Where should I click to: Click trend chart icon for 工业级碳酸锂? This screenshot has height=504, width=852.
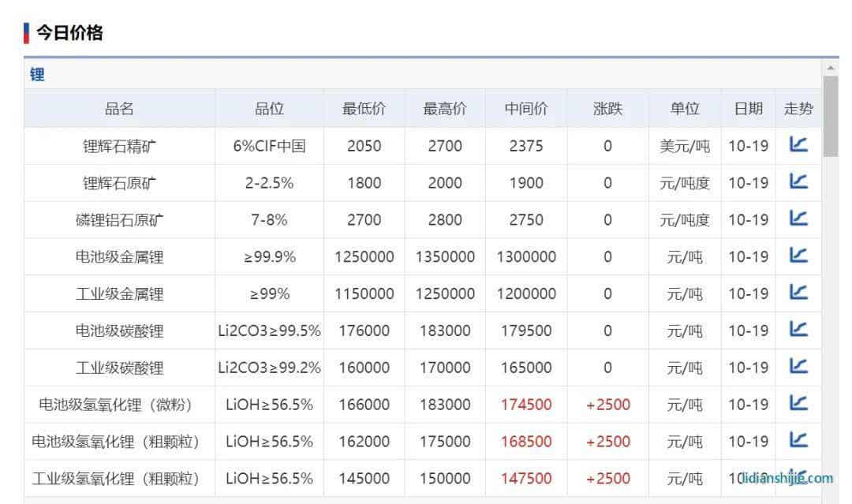(x=798, y=367)
